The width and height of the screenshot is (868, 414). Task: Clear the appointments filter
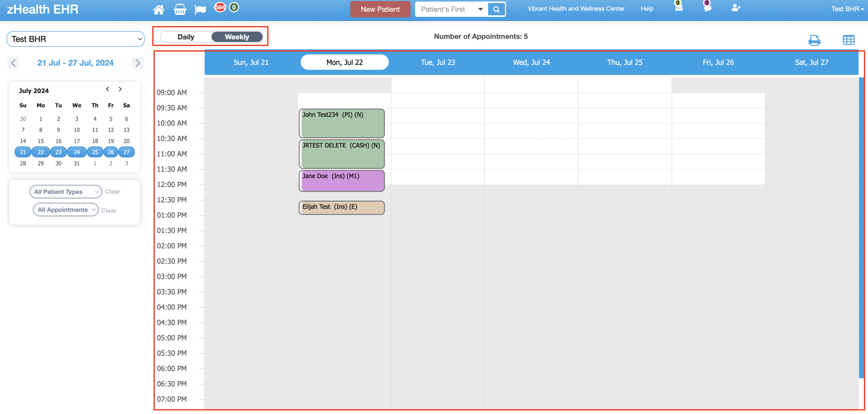pos(109,210)
